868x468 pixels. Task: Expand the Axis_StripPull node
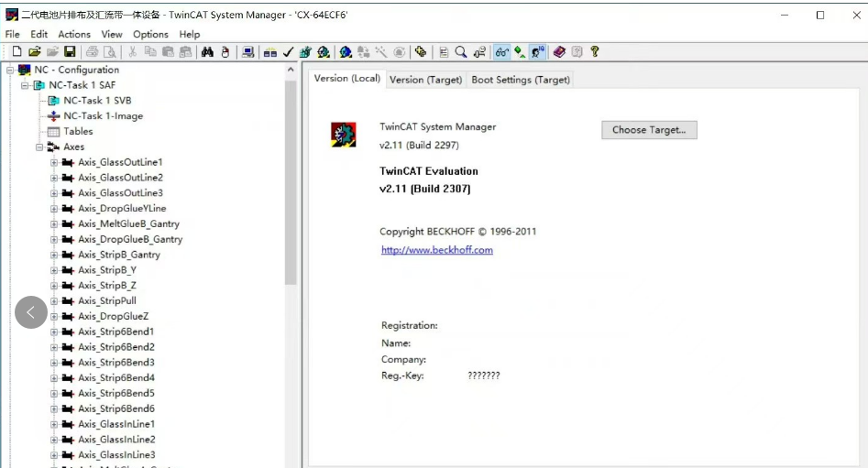tap(54, 301)
